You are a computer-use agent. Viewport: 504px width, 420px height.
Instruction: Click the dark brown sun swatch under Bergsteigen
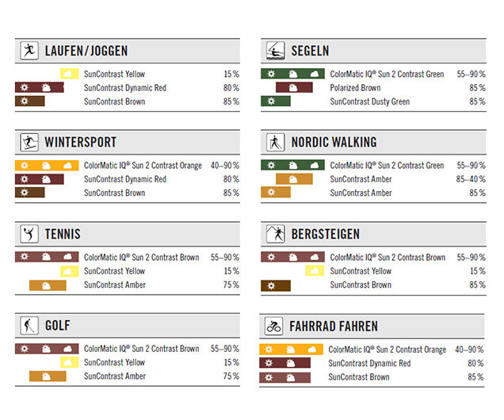click(276, 285)
